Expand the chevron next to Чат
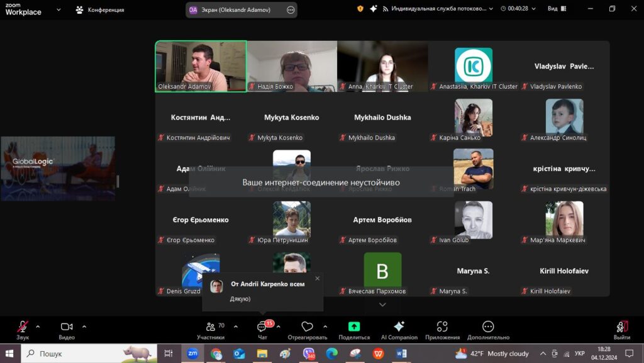 (x=279, y=327)
